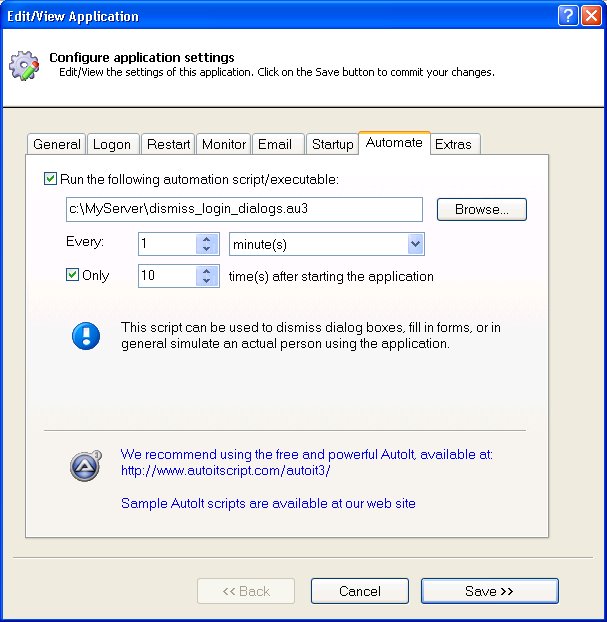
Task: Uncheck Run the following automation script checkbox
Action: (x=51, y=179)
